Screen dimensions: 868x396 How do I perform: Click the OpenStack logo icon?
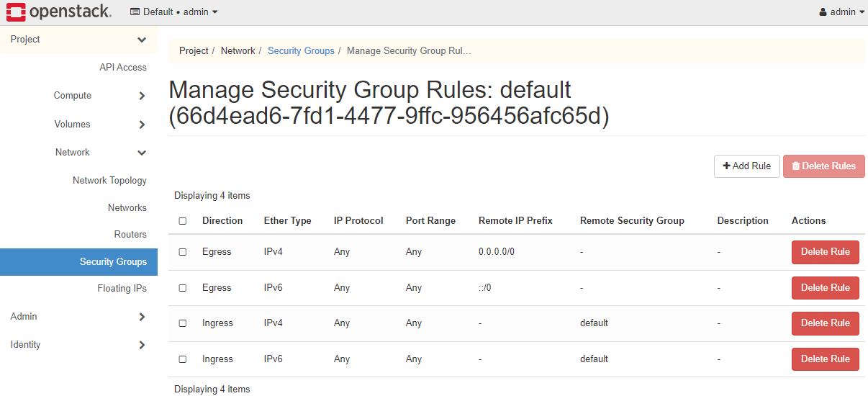point(16,12)
